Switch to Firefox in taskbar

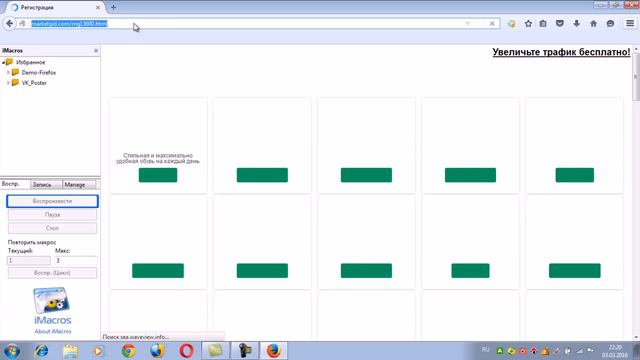tap(273, 351)
